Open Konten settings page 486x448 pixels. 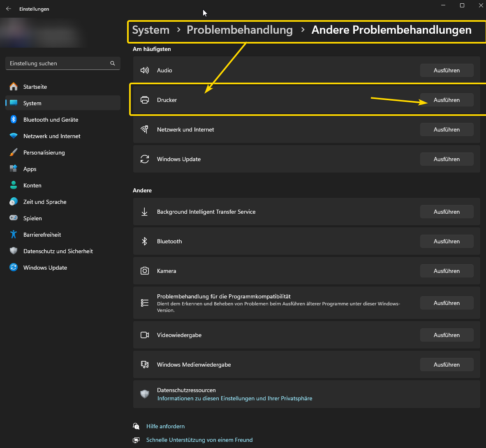(x=32, y=185)
